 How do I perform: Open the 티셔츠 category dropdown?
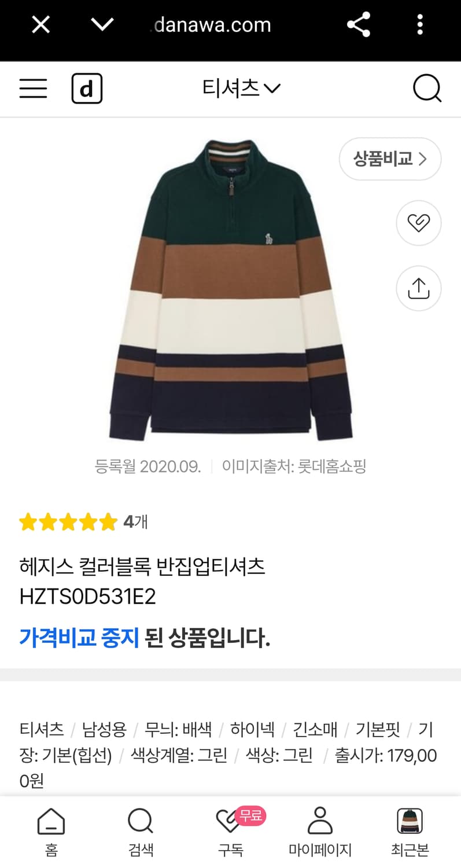point(239,88)
